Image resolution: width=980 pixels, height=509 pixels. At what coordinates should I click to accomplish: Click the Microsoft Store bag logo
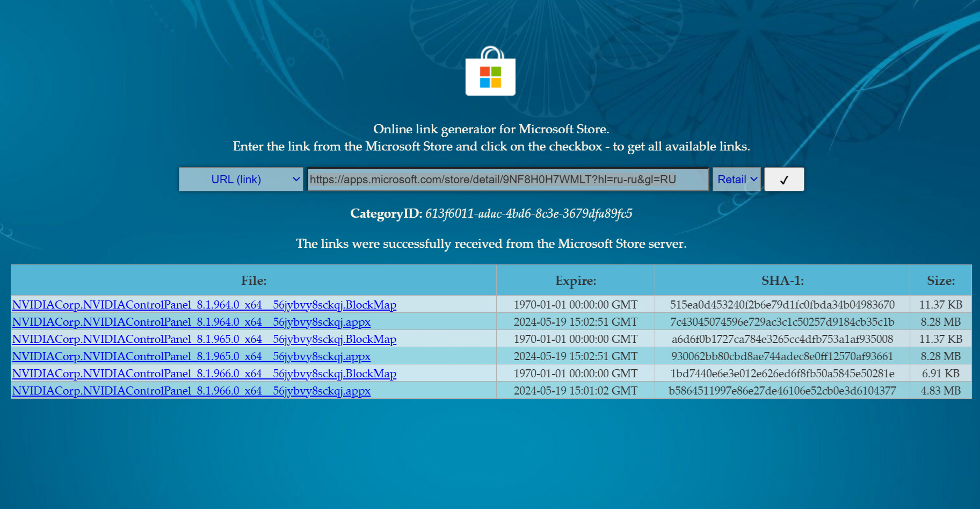[490, 71]
